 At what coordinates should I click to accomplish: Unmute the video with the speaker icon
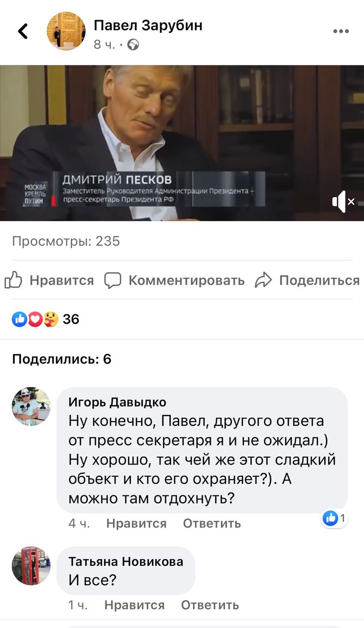click(343, 201)
